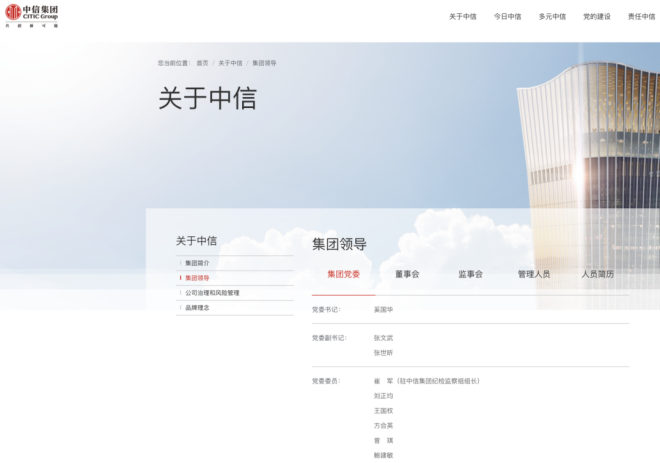Open the 责任中信 navigation menu
The image size is (660, 463).
641,17
